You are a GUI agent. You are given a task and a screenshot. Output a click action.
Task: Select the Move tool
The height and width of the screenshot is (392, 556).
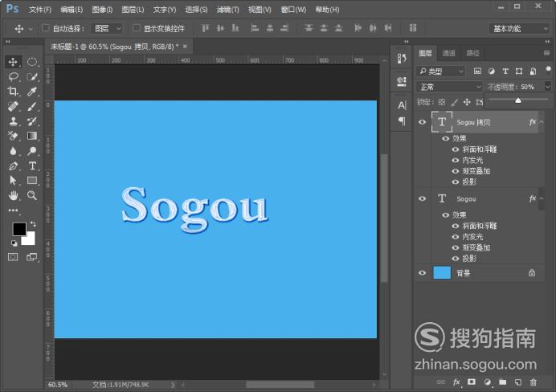pyautogui.click(x=13, y=62)
